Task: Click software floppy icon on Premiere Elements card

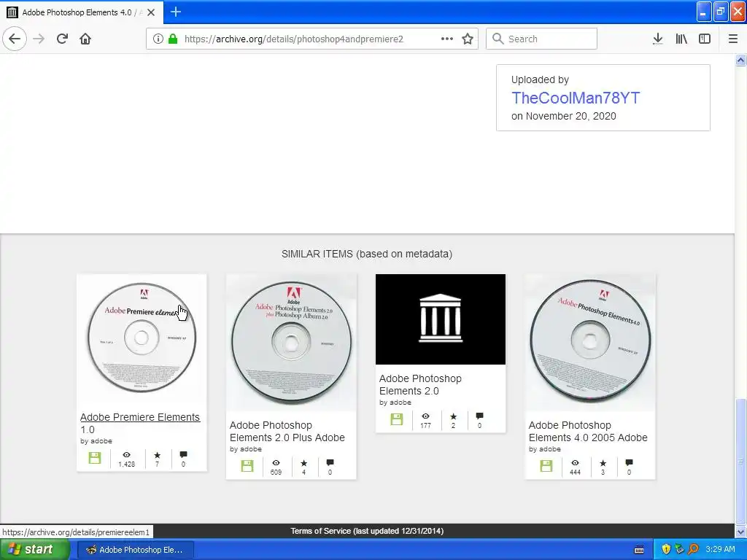Action: click(x=95, y=458)
